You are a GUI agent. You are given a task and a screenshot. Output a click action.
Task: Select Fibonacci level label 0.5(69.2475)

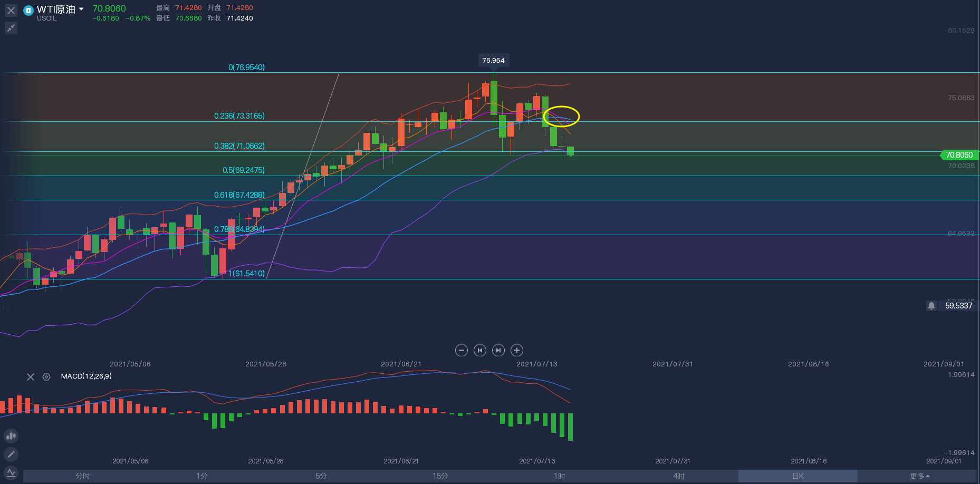[244, 170]
